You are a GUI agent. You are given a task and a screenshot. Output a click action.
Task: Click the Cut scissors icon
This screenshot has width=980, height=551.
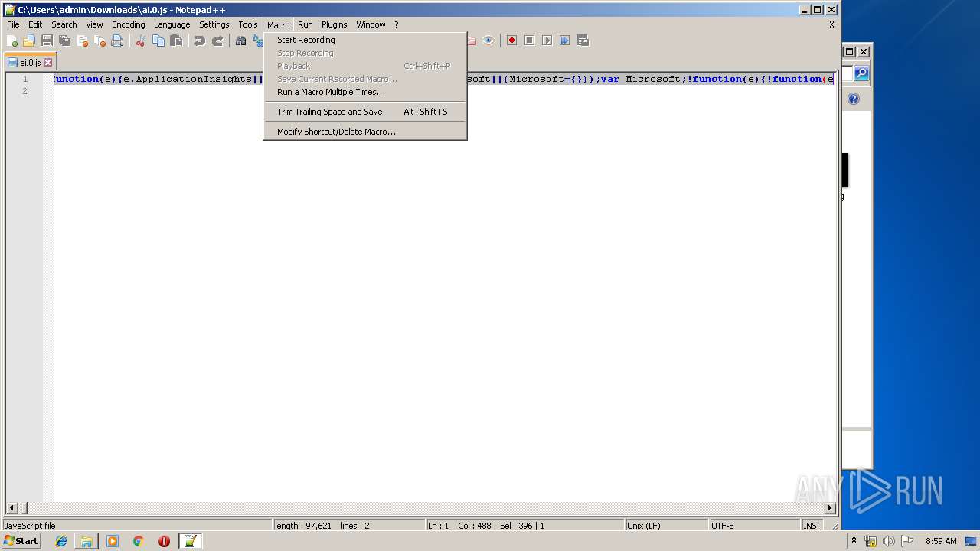pos(141,41)
